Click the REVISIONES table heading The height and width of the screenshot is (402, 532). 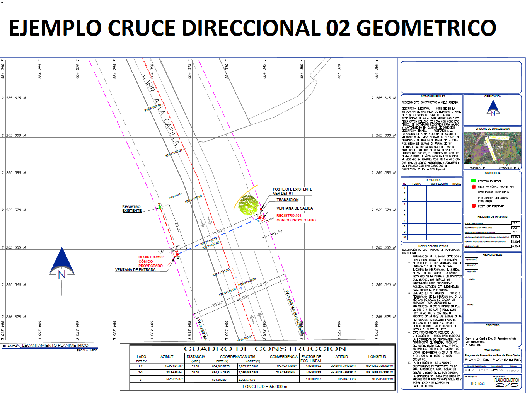pyautogui.click(x=433, y=180)
